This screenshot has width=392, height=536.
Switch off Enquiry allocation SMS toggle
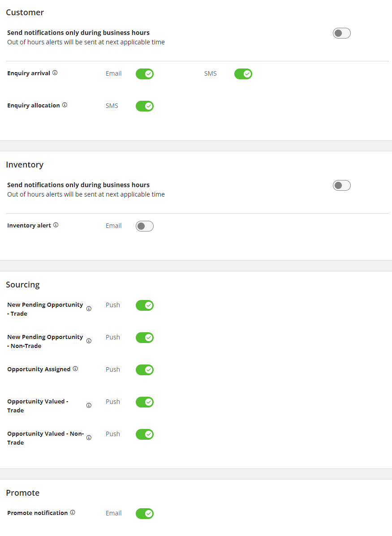(x=145, y=106)
